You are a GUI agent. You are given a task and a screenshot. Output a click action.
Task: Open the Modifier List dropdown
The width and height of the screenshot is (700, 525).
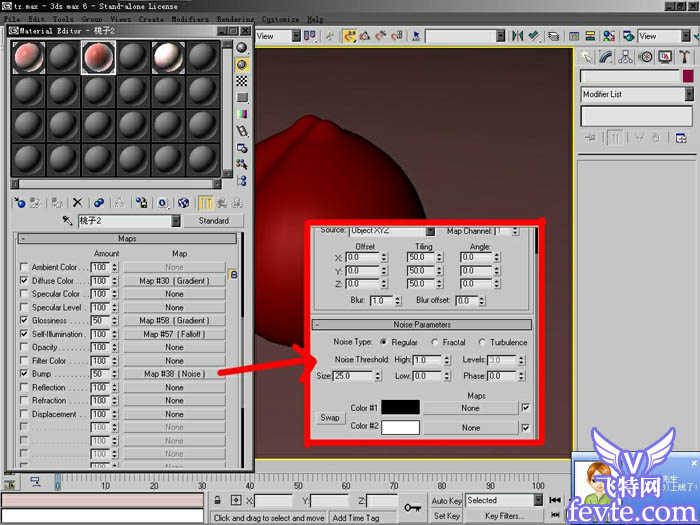click(689, 95)
